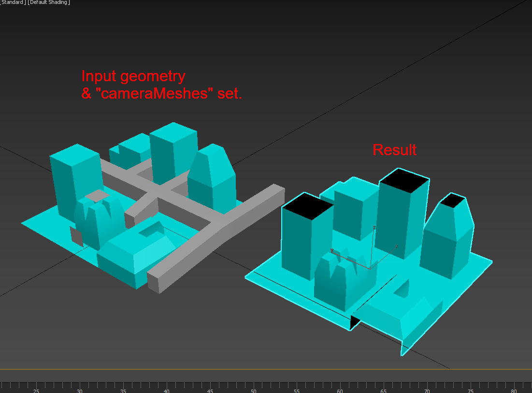Click the red "Result" text label
This screenshot has width=532, height=393.
tap(394, 150)
